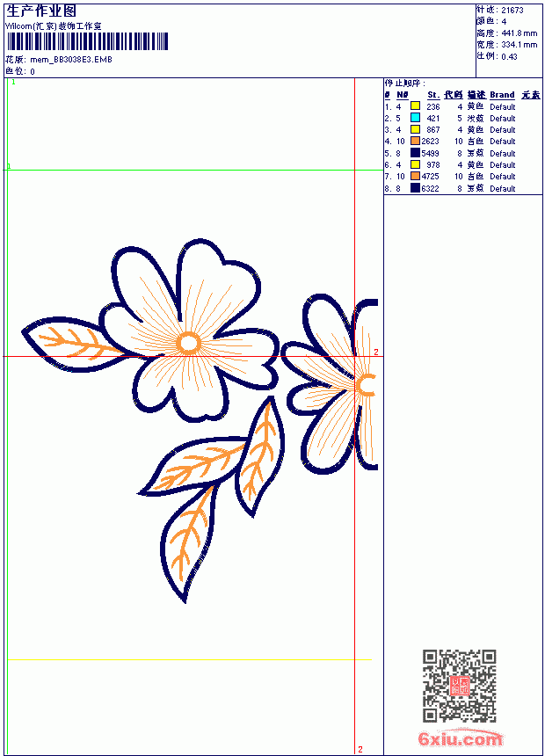Viewport: 545px width, 756px height.
Task: Click the QR code at the bottom right
Action: (460, 686)
